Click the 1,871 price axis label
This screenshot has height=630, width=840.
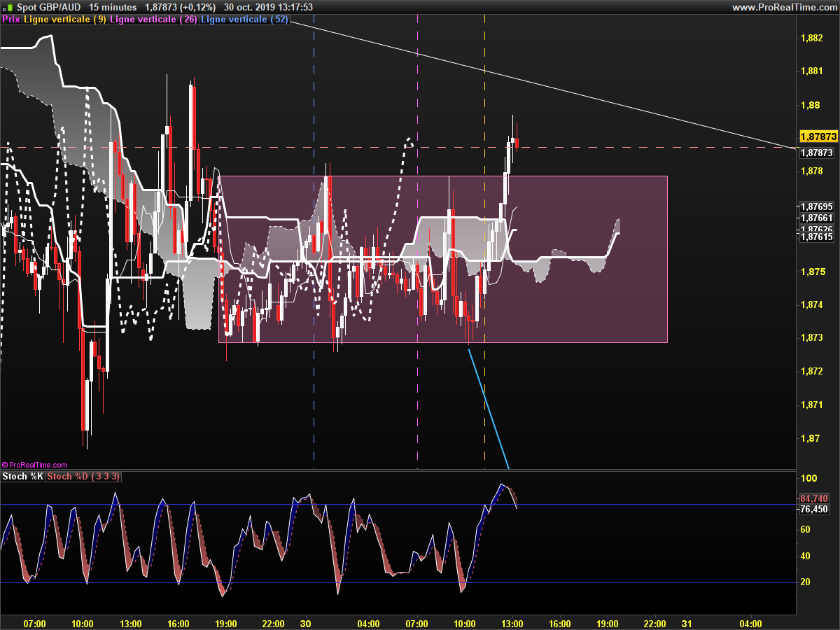pos(812,405)
